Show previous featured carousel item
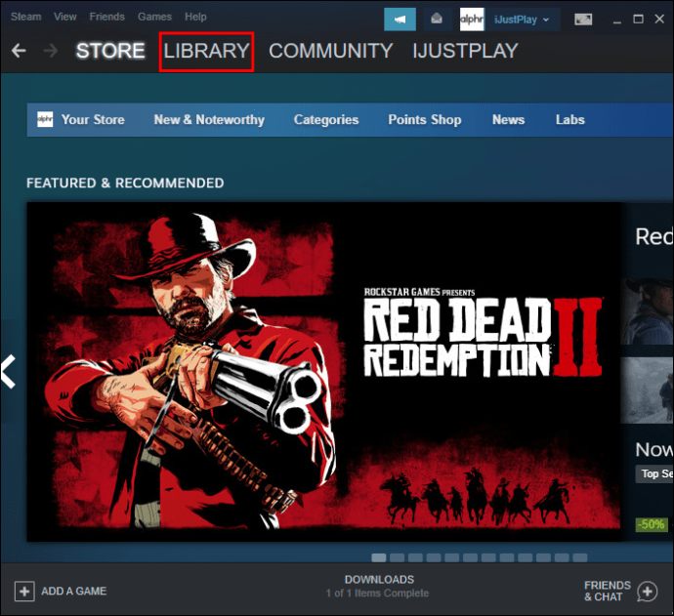674x616 pixels. tap(9, 372)
